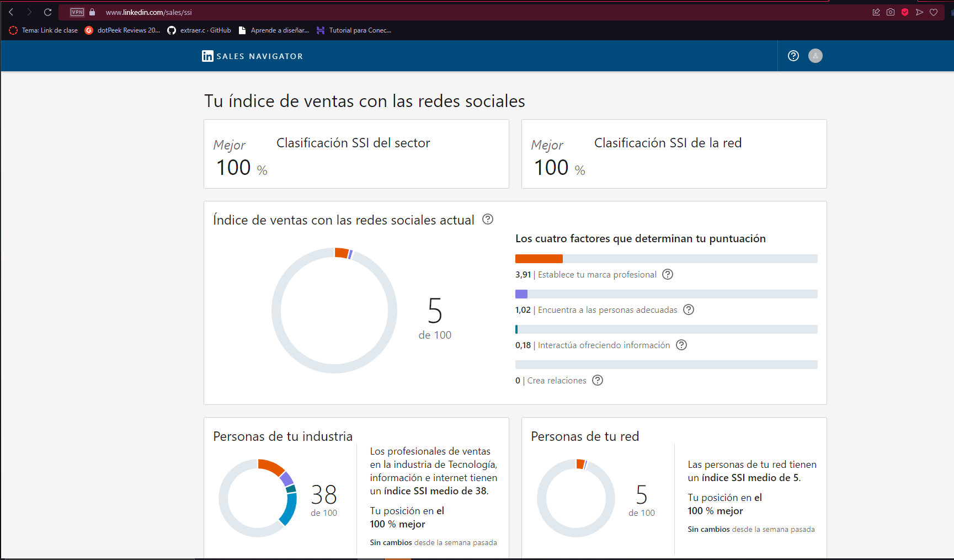This screenshot has width=954, height=560.
Task: Click the 'Crea relaciones' label
Action: point(557,380)
